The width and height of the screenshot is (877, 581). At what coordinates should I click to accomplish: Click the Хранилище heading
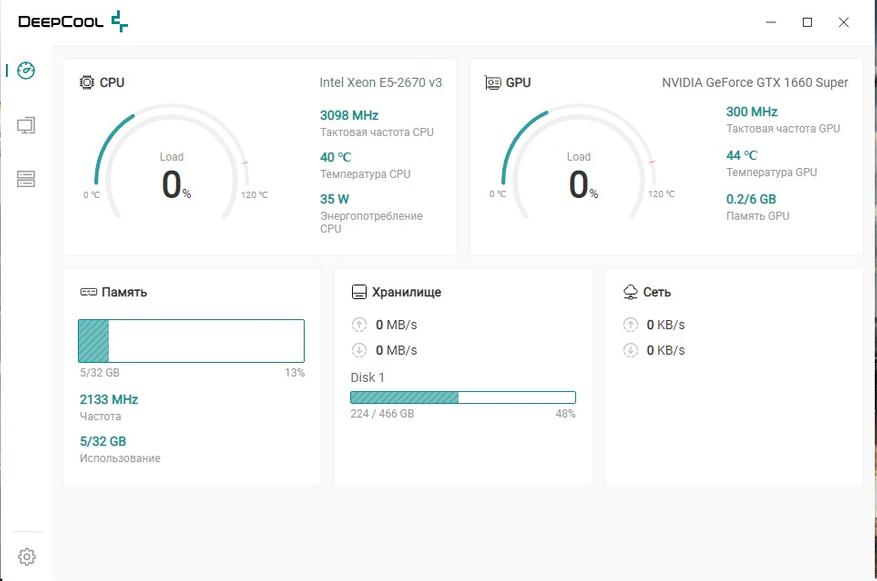click(407, 292)
